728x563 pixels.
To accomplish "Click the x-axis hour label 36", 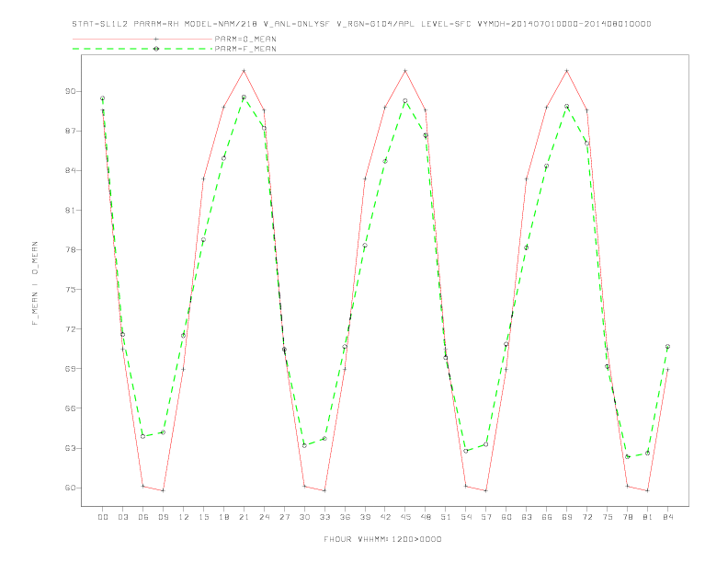I will [345, 517].
